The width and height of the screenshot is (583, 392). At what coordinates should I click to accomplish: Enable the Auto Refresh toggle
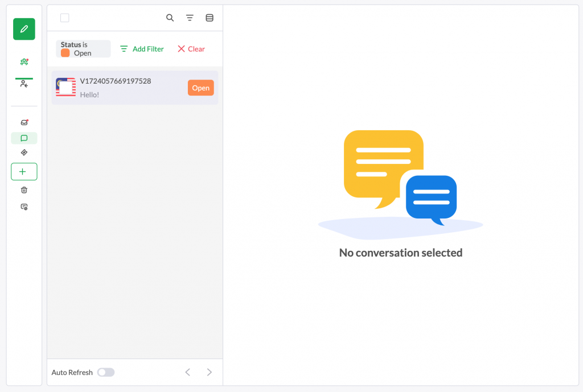pos(105,372)
